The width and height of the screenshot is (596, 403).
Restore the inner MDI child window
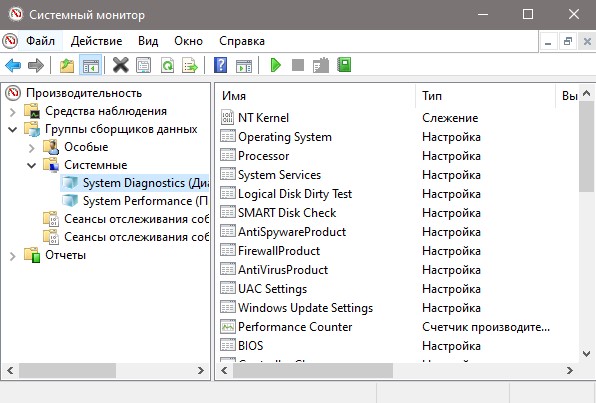coord(567,41)
